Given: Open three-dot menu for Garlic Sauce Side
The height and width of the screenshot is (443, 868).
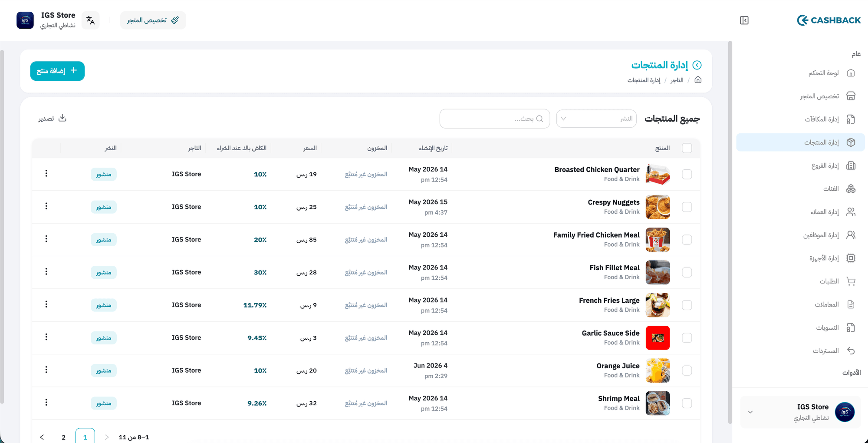Looking at the screenshot, I should point(46,337).
